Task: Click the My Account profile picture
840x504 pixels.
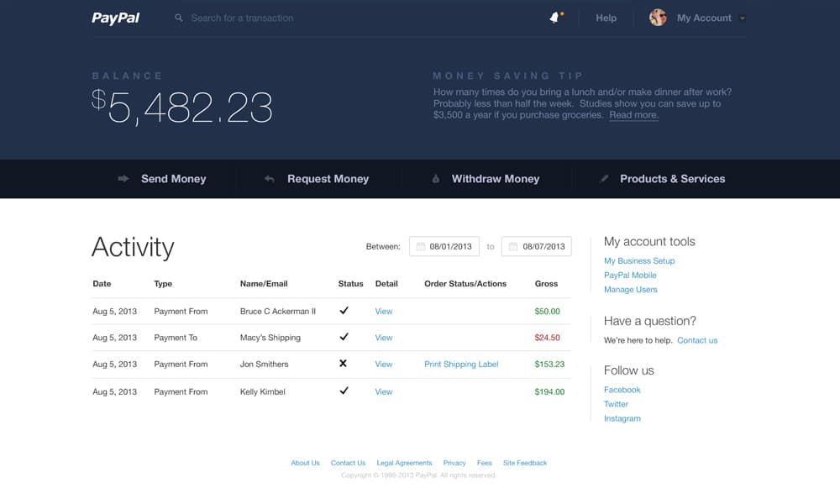Action: point(658,17)
